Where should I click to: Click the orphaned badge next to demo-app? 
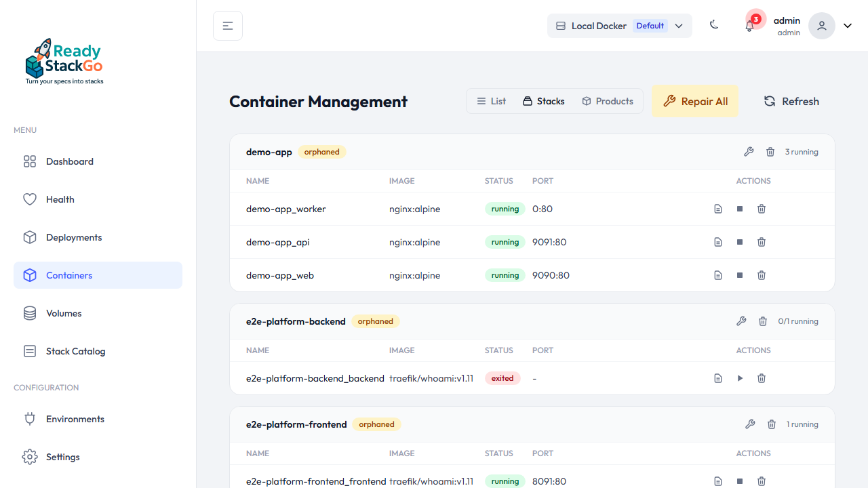(322, 152)
